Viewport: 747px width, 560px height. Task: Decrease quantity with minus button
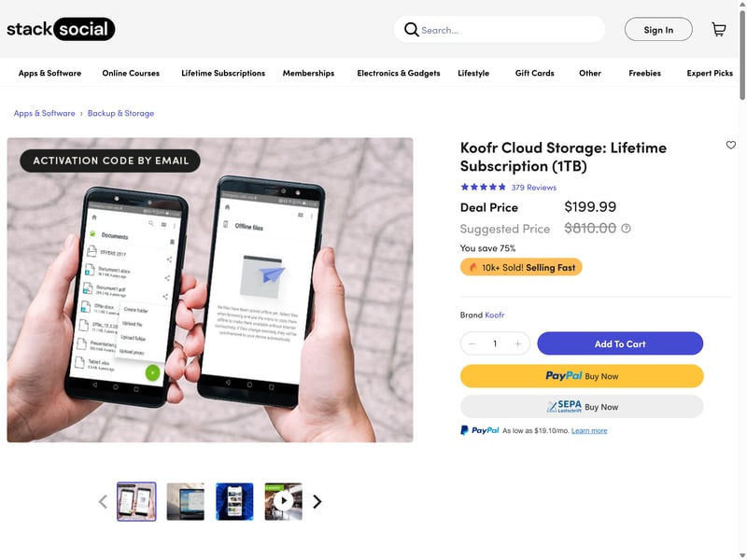[x=472, y=343]
